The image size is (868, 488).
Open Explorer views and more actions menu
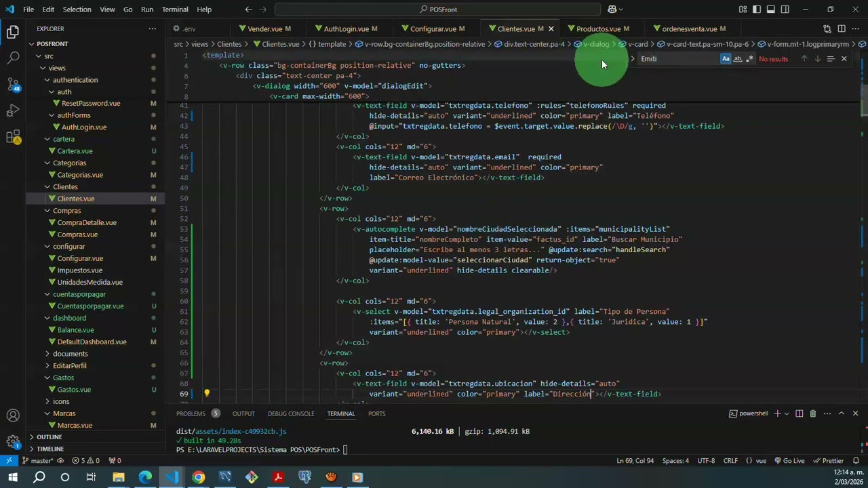click(x=151, y=28)
